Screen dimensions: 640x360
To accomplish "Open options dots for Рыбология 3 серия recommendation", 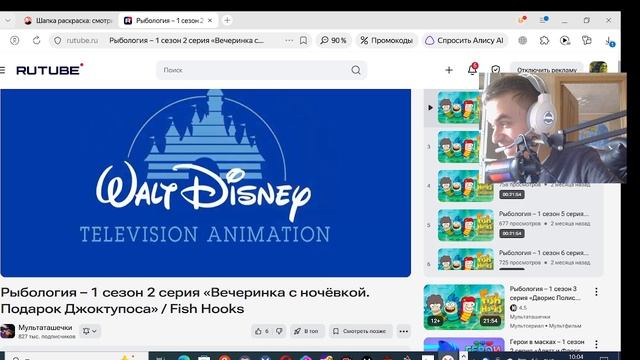I will 596,291.
